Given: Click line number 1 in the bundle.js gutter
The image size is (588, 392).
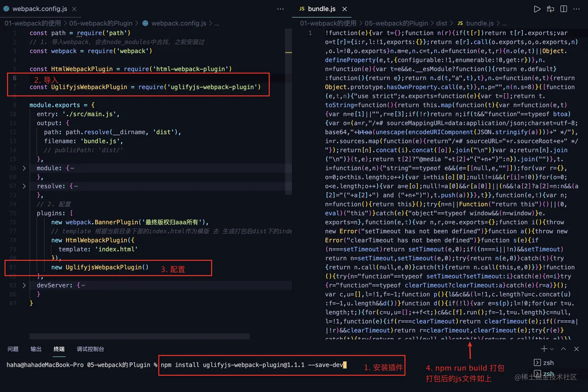Looking at the screenshot, I should tap(310, 33).
